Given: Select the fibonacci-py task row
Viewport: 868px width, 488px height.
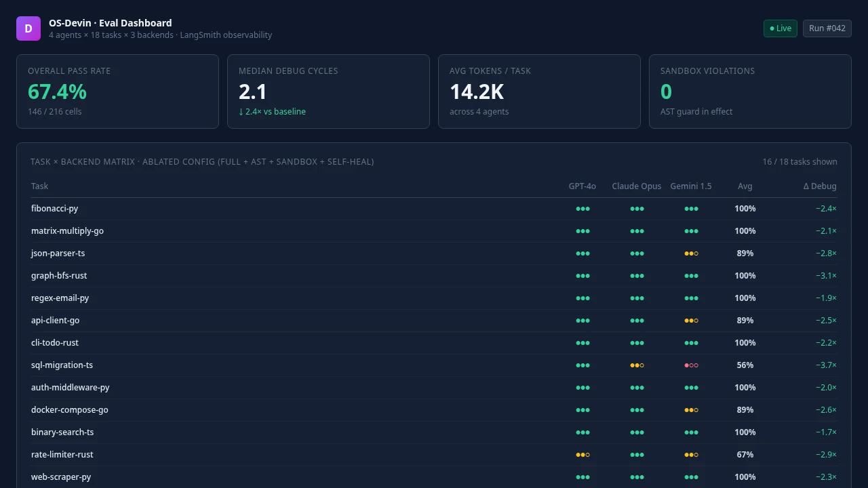Looking at the screenshot, I should tap(434, 209).
